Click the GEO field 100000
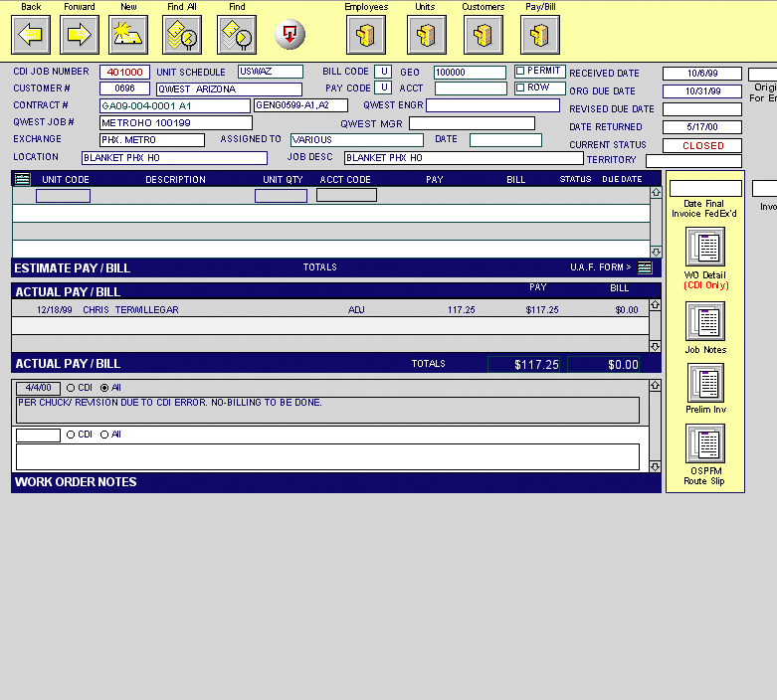Screen dimensions: 777x700 tap(470, 73)
